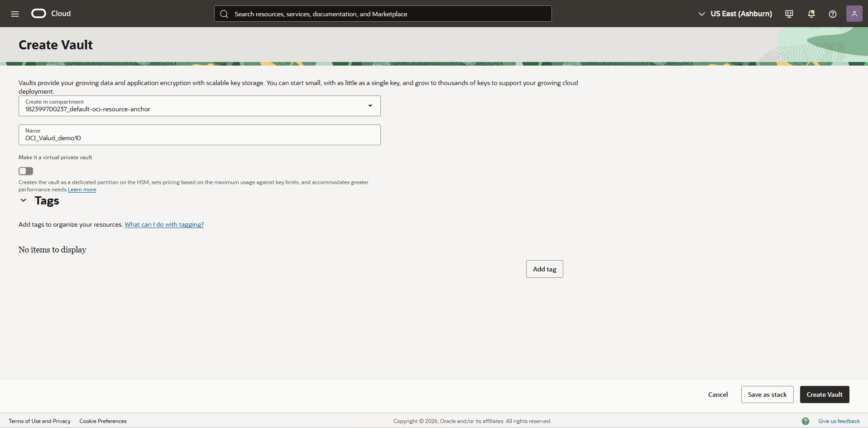
Task: Click the green feedback help icon
Action: coord(806,421)
